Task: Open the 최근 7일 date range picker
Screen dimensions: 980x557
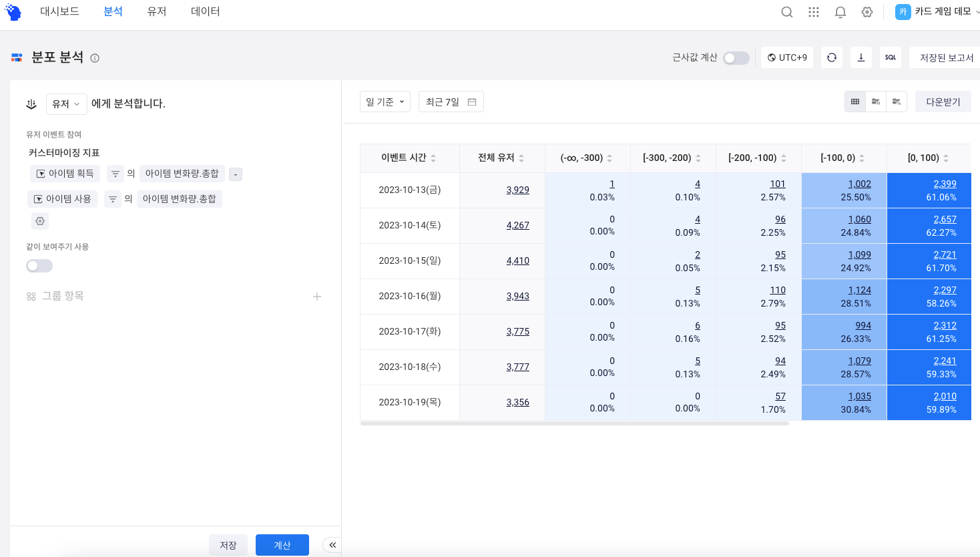Action: click(x=451, y=101)
